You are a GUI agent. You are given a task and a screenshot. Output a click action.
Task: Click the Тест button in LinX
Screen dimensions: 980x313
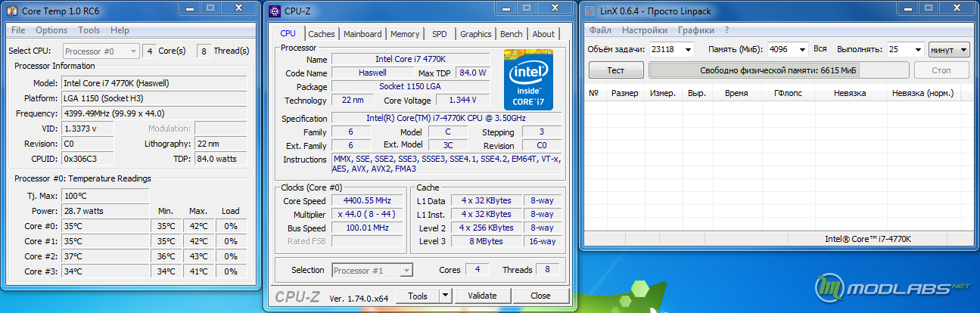[x=616, y=70]
